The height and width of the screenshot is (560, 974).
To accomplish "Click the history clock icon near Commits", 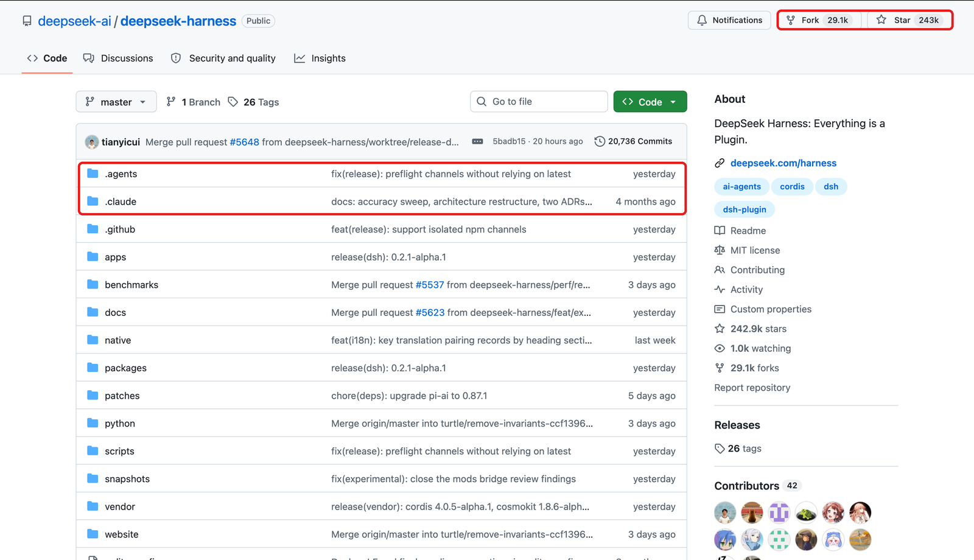I will 600,141.
